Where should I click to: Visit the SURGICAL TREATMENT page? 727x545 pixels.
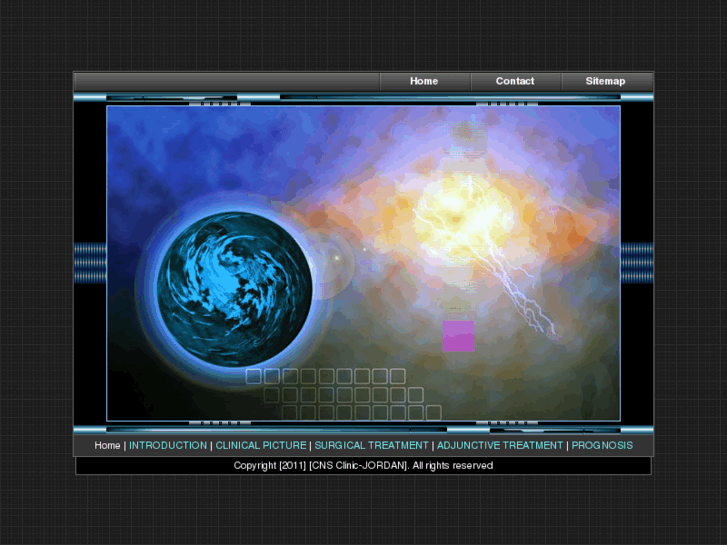[371, 445]
